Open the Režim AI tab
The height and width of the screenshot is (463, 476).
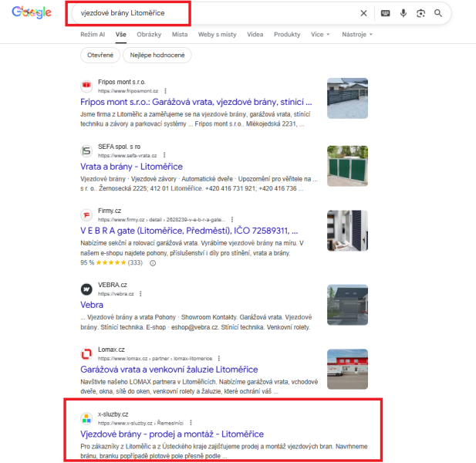click(x=93, y=35)
